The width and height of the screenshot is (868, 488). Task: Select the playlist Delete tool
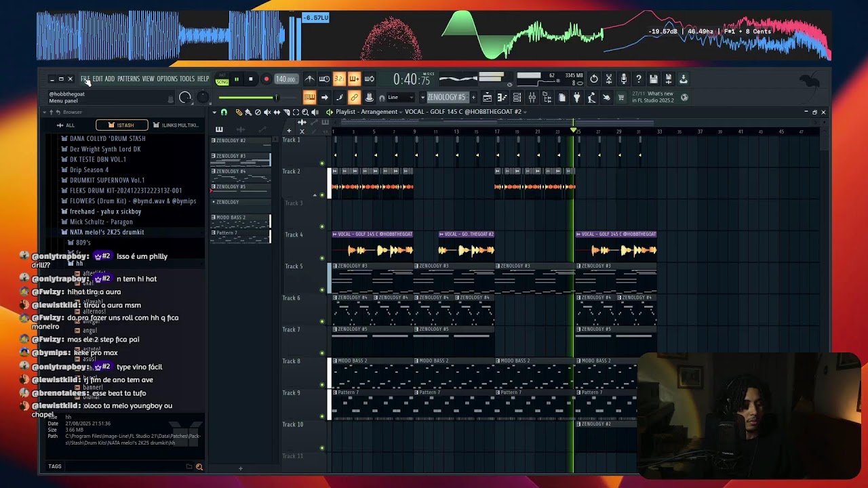[258, 112]
